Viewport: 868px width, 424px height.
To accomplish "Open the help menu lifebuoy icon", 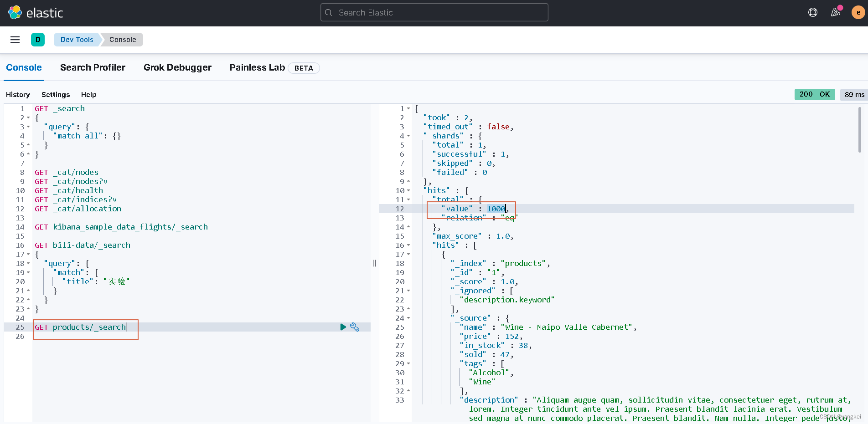I will pyautogui.click(x=813, y=13).
